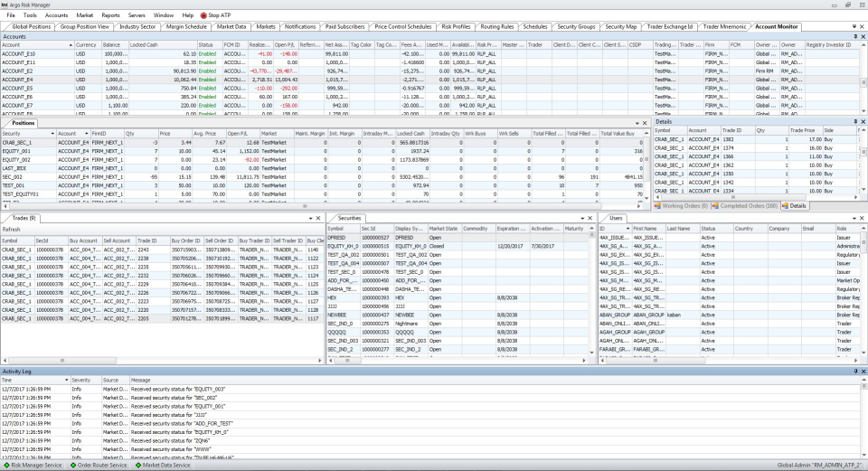Sort Accounts by the Account column header
This screenshot has width=868, height=471.
(37, 45)
